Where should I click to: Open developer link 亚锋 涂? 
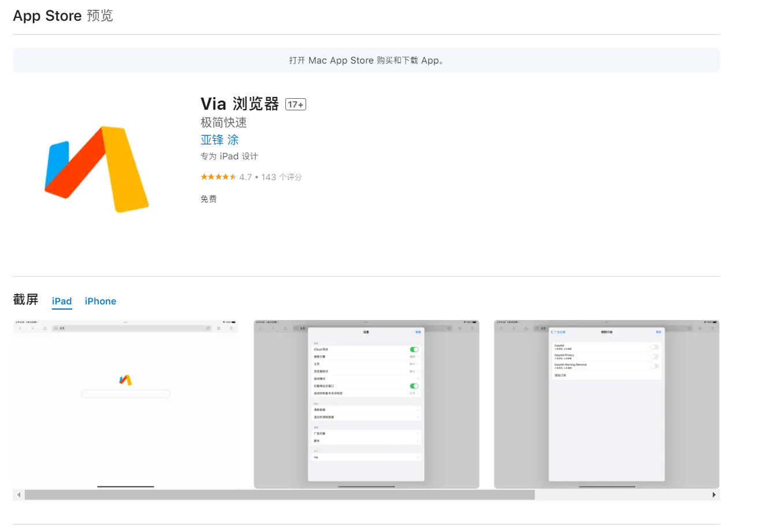point(219,140)
